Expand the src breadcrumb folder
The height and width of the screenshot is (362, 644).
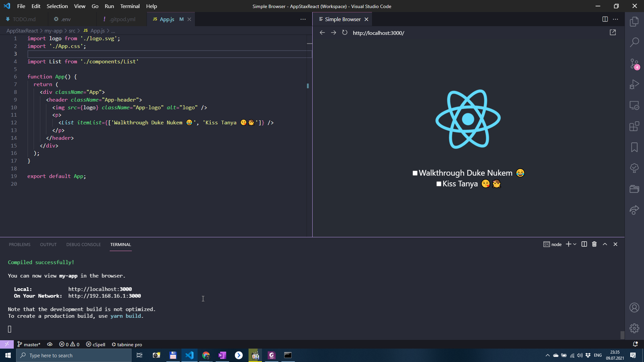pyautogui.click(x=72, y=31)
